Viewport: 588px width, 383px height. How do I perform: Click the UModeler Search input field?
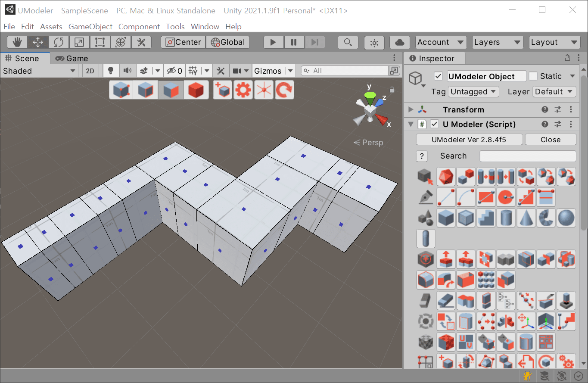(x=528, y=156)
